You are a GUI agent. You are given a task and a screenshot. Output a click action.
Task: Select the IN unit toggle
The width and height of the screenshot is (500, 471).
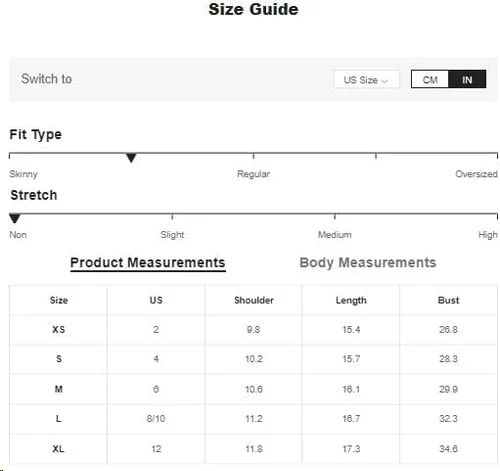pos(467,80)
